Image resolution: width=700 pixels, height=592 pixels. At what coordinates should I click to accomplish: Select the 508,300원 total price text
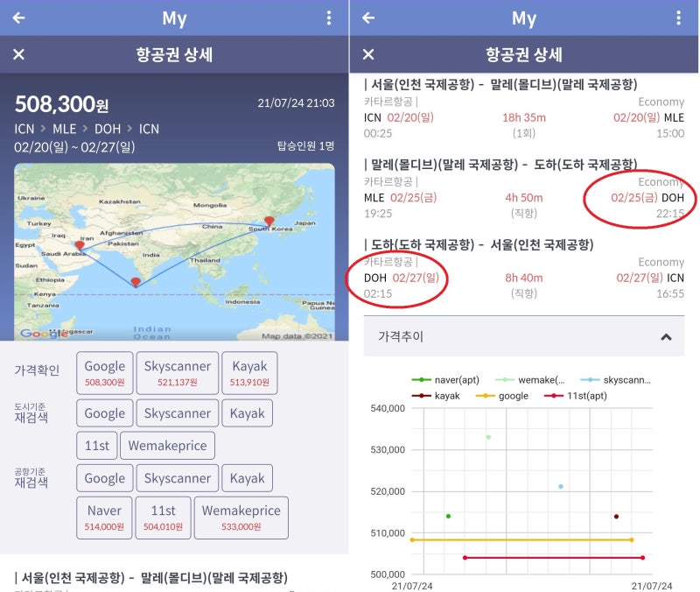[61, 104]
